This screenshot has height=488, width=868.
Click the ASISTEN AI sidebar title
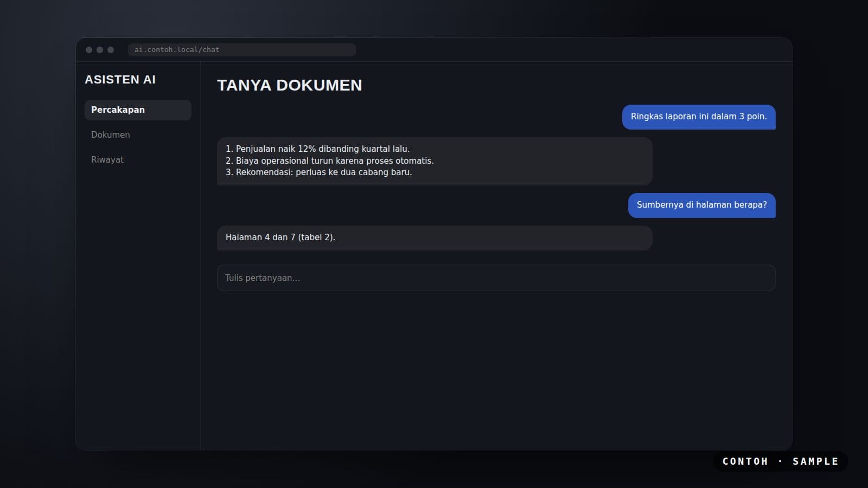[x=120, y=80]
